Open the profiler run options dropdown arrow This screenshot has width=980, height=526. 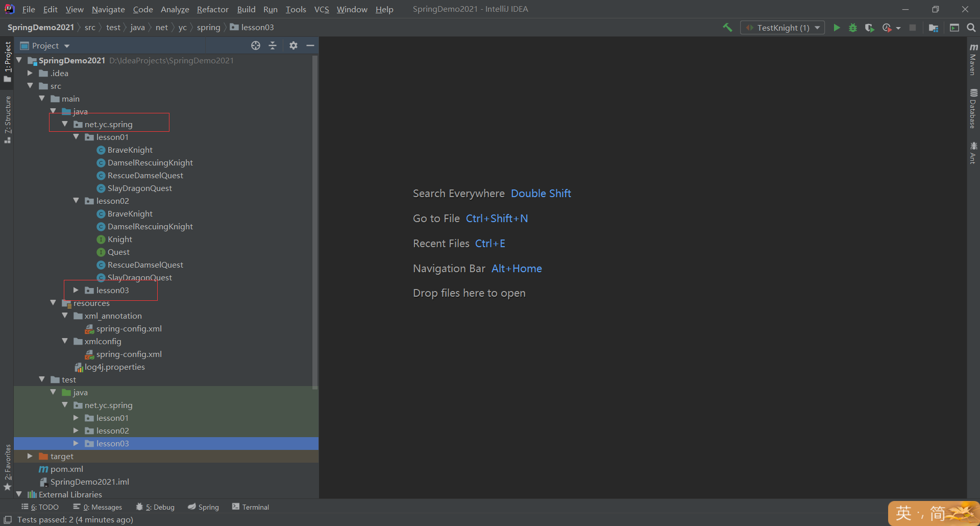point(898,28)
